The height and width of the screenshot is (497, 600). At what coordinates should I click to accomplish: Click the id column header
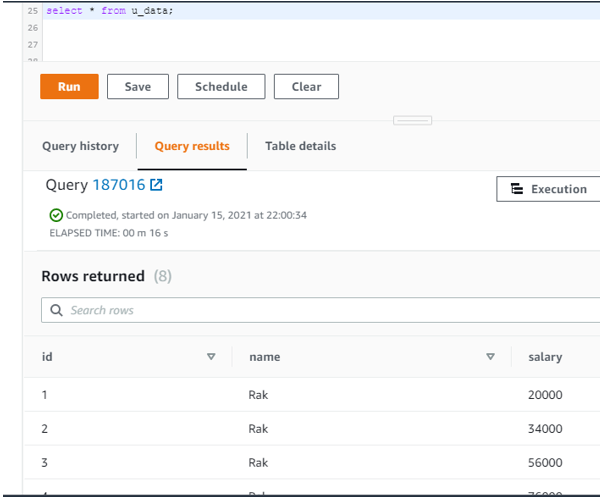click(x=47, y=357)
